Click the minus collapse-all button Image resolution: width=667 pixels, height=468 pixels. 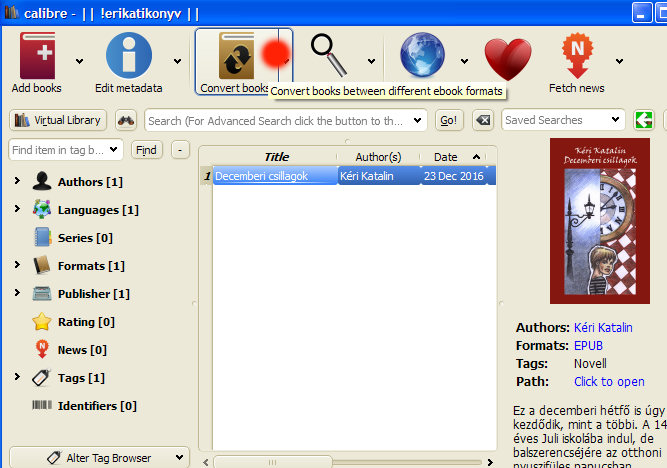click(x=180, y=150)
